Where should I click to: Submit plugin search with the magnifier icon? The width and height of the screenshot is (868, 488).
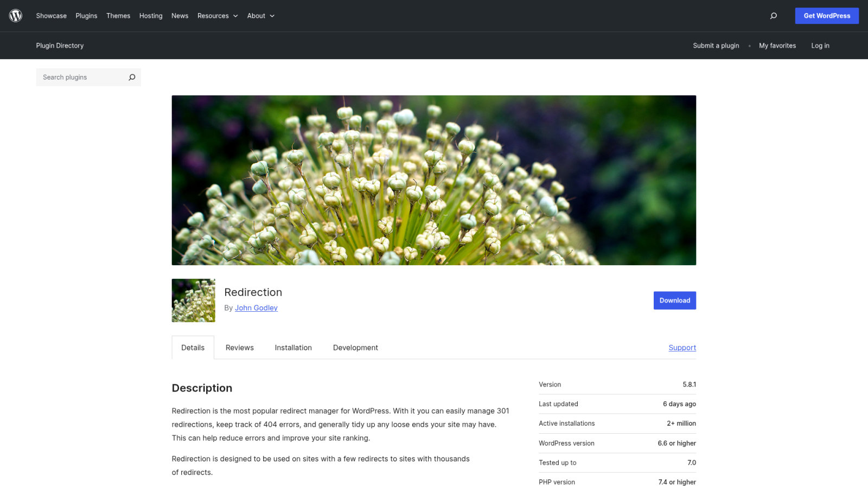pyautogui.click(x=132, y=77)
